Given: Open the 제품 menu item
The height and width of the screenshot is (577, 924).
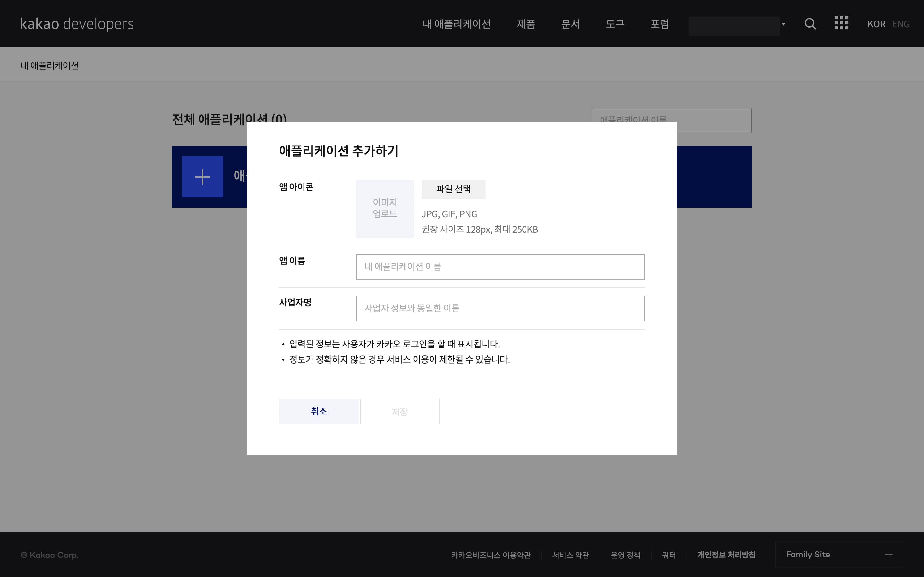Looking at the screenshot, I should 526,24.
